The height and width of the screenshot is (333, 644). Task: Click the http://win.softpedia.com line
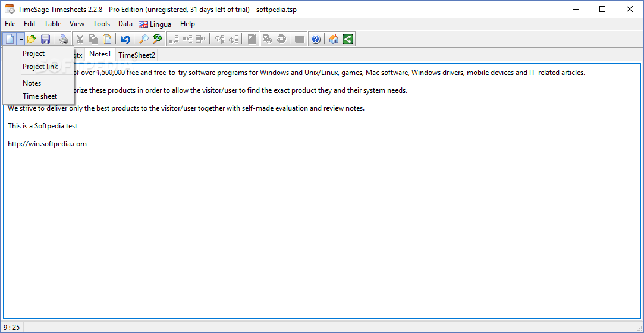[47, 144]
